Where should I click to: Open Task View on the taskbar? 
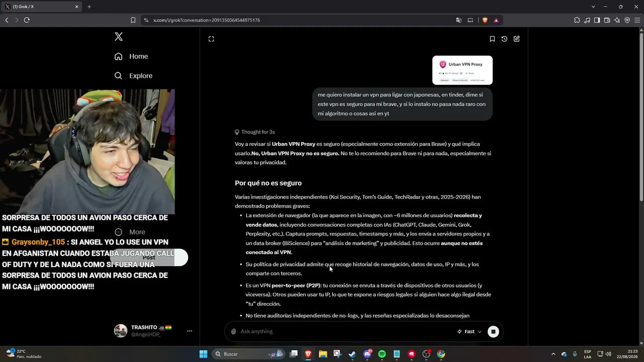pos(294,354)
